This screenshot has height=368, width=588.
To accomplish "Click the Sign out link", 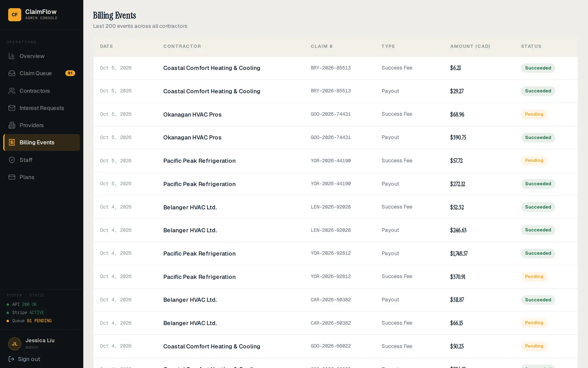I will pyautogui.click(x=24, y=359).
